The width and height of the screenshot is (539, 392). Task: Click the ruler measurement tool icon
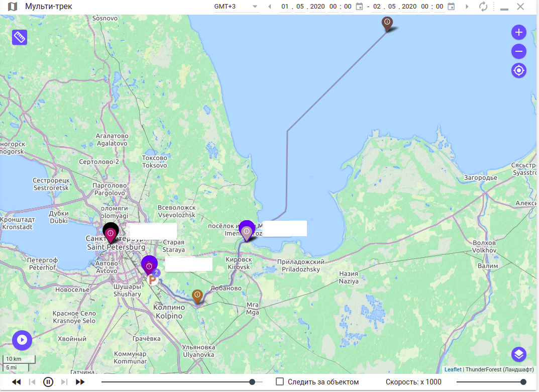pos(20,38)
